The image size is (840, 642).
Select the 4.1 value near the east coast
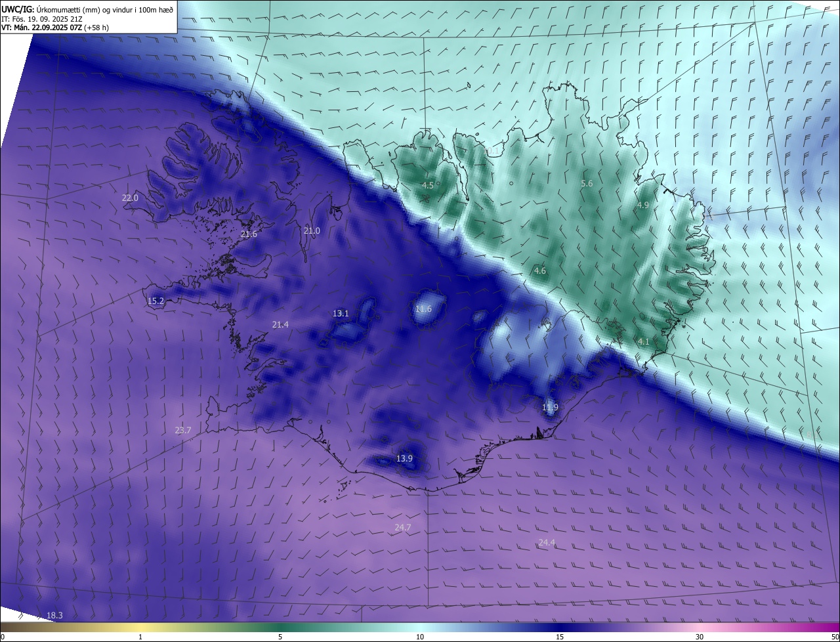click(643, 342)
